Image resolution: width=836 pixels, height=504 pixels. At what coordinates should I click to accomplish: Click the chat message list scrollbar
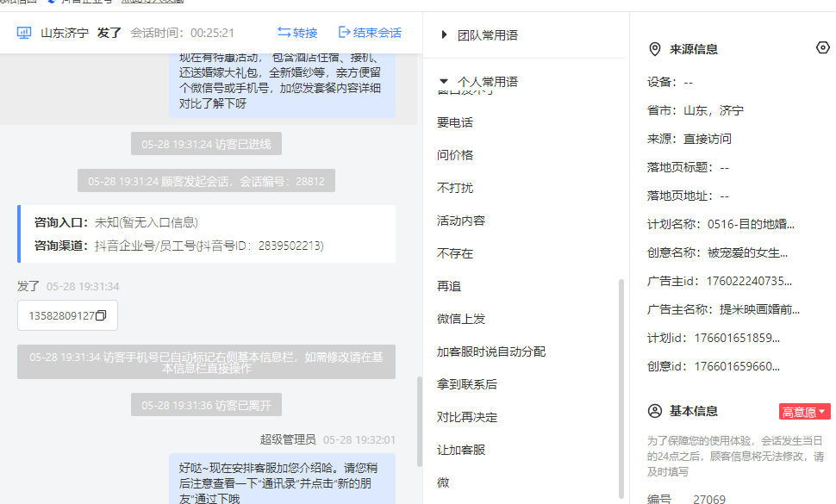pos(420,421)
